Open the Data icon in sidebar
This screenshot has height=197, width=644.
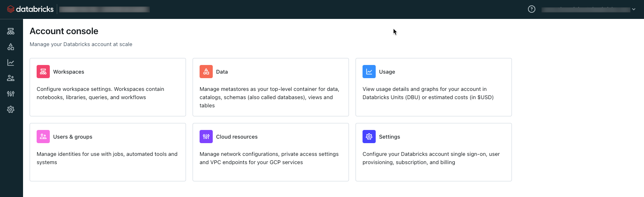pyautogui.click(x=11, y=47)
